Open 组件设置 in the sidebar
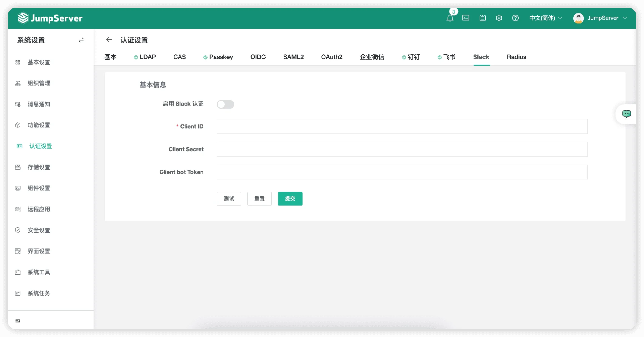Viewport: 644px width, 337px height. tap(39, 188)
